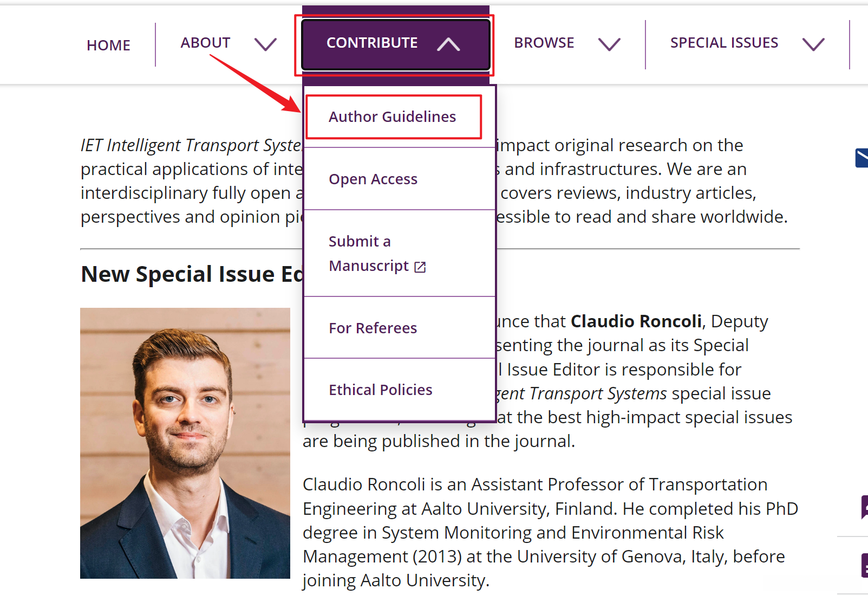The image size is (868, 595).
Task: Open the purple speech bubble icon
Action: coord(864,507)
